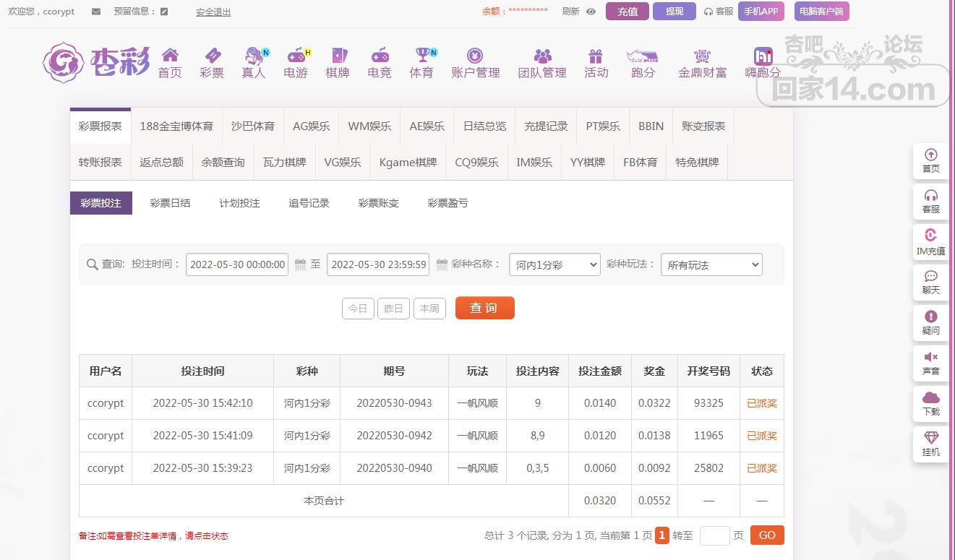
Task: Expand the 彩种玩法 dropdown showing 所有玩法
Action: [711, 265]
